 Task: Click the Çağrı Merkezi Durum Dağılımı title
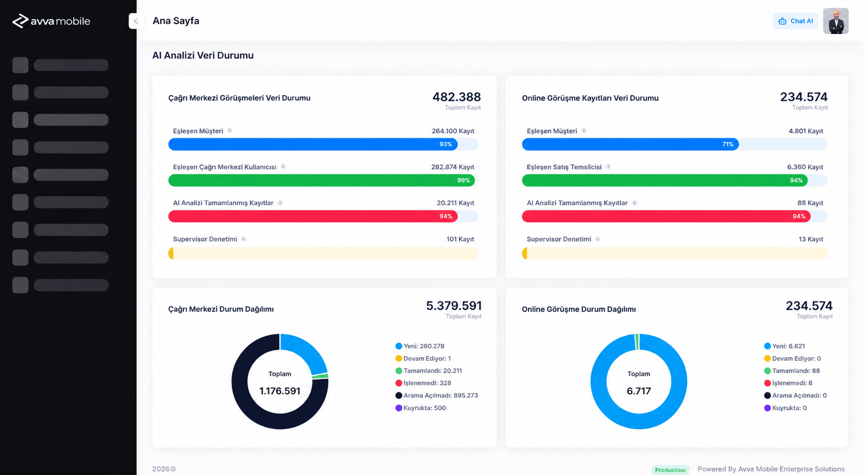pyautogui.click(x=221, y=309)
